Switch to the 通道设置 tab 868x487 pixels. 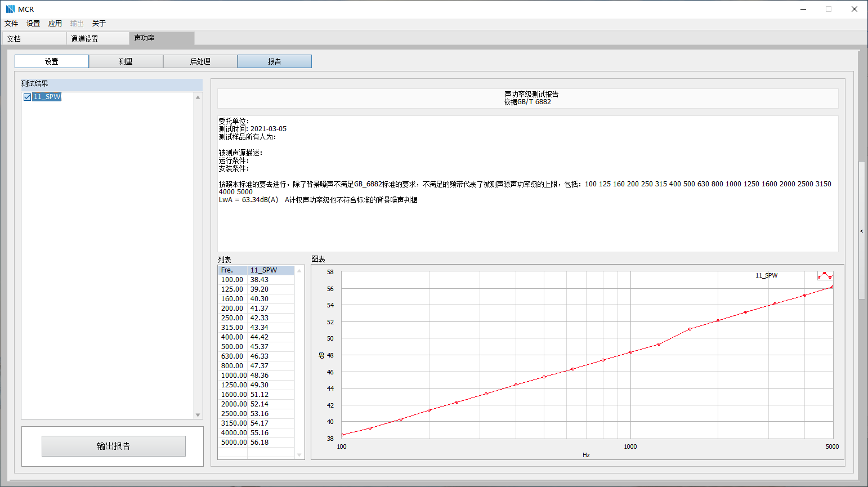pyautogui.click(x=85, y=39)
